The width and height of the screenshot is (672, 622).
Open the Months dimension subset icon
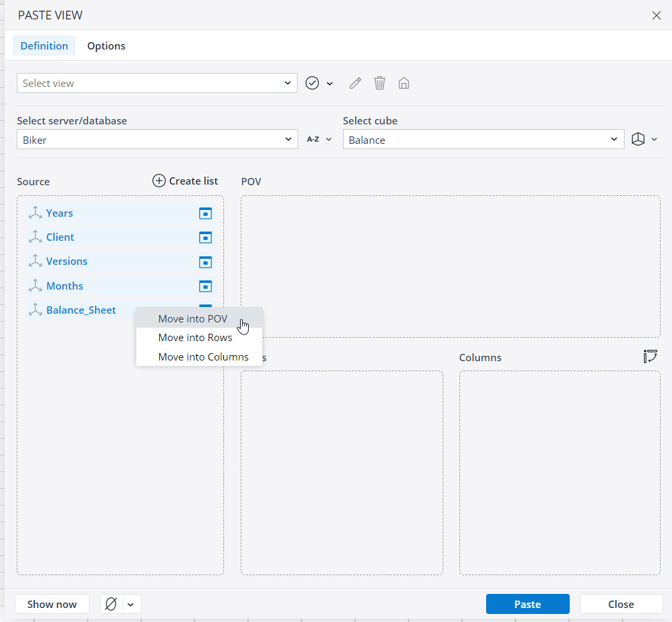pyautogui.click(x=205, y=286)
